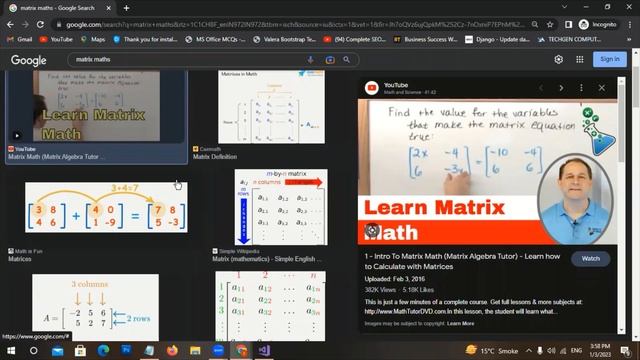The width and height of the screenshot is (640, 360).
Task: Open YouTube bookmark
Action: 56,40
